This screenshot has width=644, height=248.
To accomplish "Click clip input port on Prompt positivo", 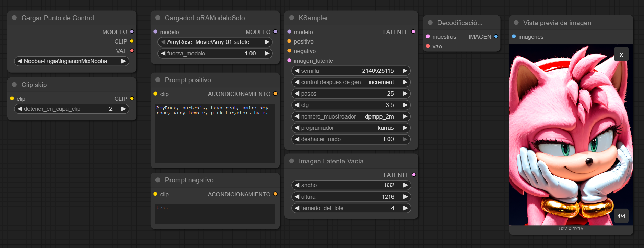I will point(155,94).
